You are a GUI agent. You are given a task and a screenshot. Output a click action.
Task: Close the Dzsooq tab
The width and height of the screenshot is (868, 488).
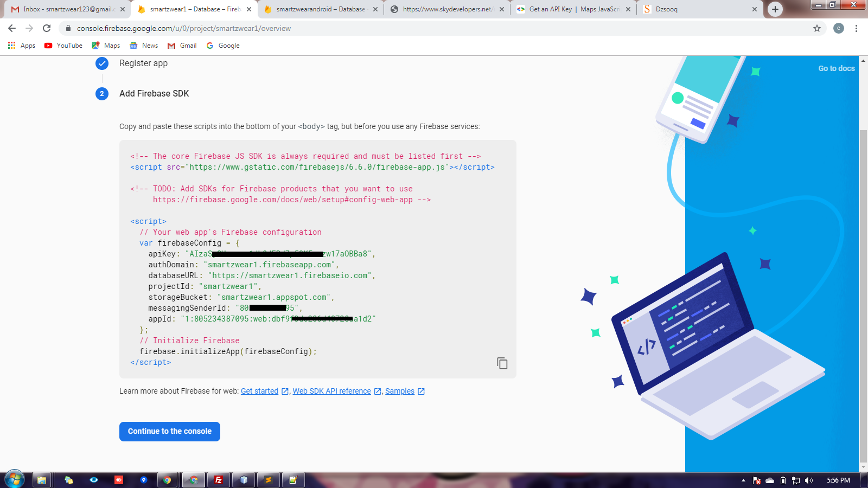pos(755,9)
